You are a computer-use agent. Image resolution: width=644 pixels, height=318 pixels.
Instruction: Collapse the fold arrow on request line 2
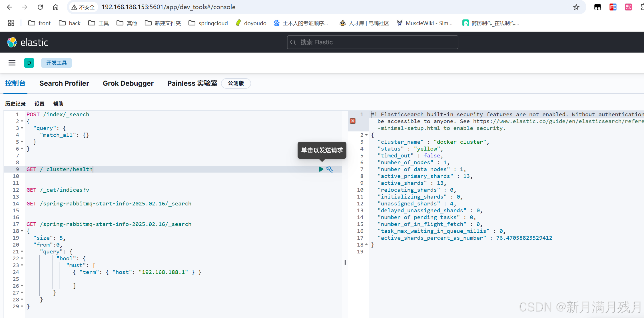coord(22,121)
